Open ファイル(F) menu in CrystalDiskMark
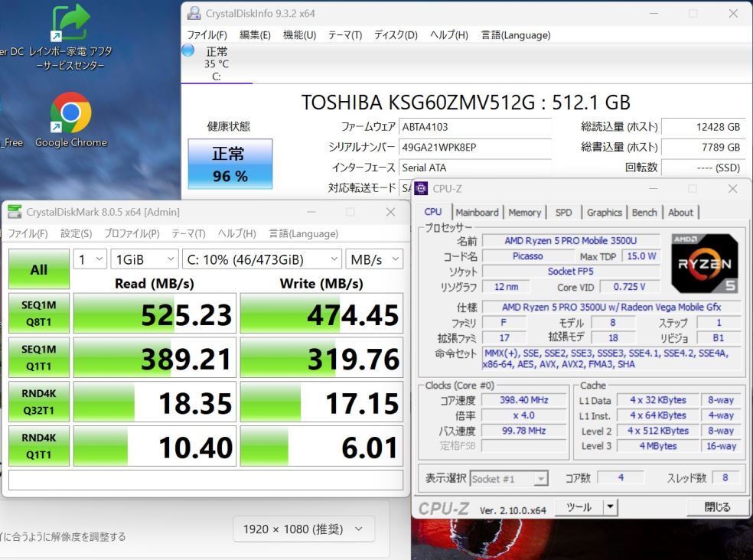This screenshot has width=753, height=560. click(x=28, y=233)
